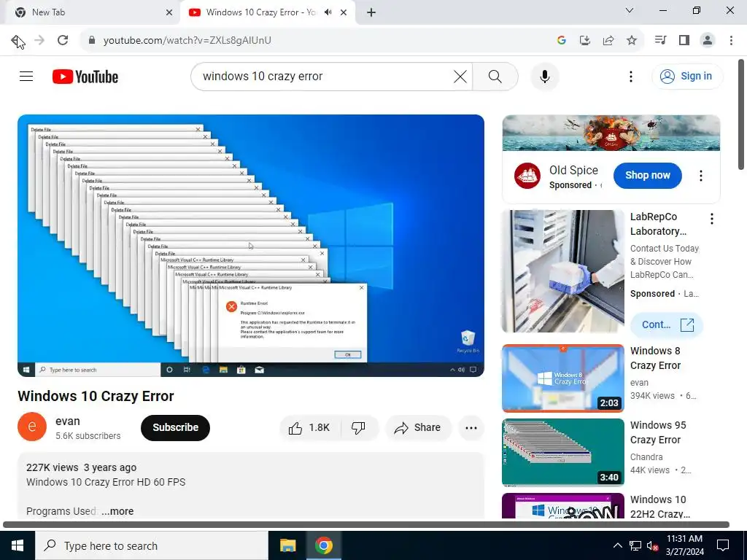The height and width of the screenshot is (560, 747).
Task: Click the horizontal scrollbar at page bottom
Action: 366,525
